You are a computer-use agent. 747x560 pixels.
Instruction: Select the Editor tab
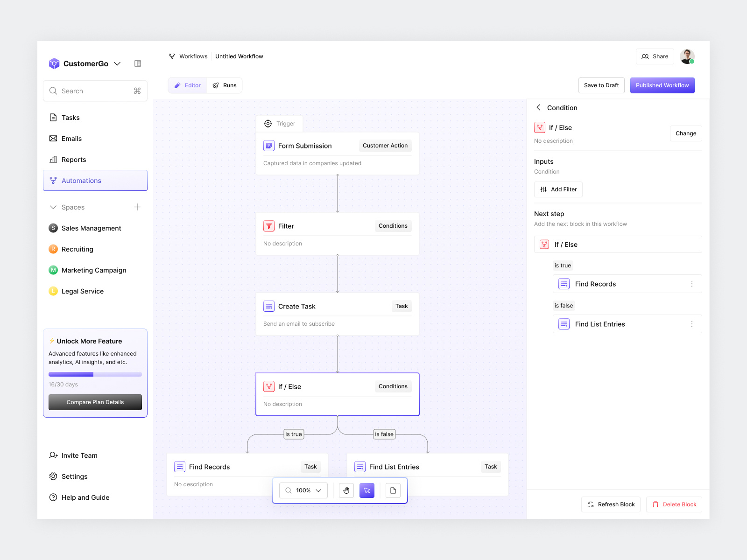click(187, 85)
